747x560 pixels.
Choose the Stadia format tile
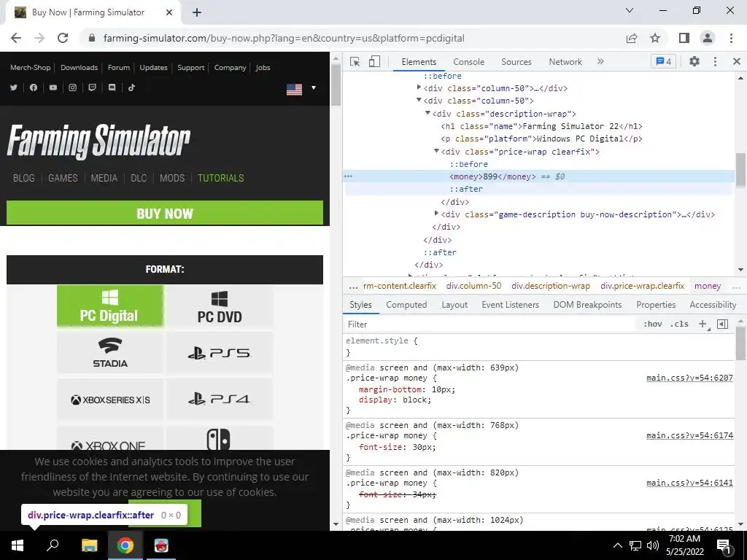click(x=110, y=352)
